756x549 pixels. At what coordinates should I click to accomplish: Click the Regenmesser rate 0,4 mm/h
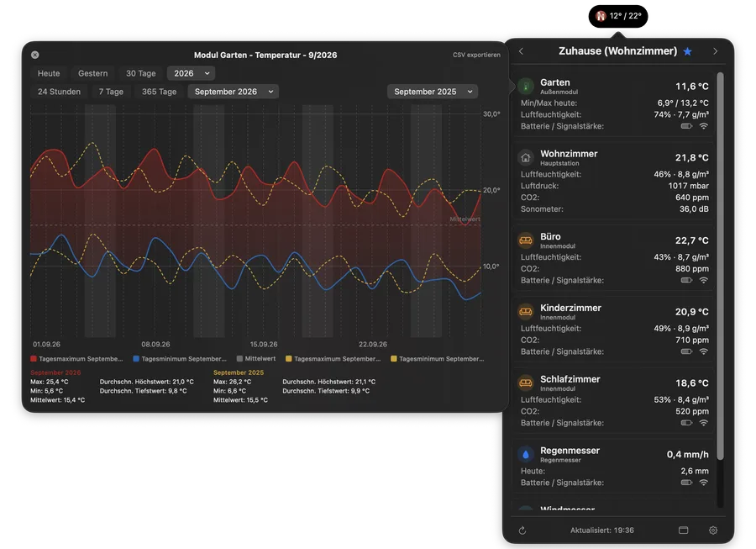pyautogui.click(x=687, y=455)
